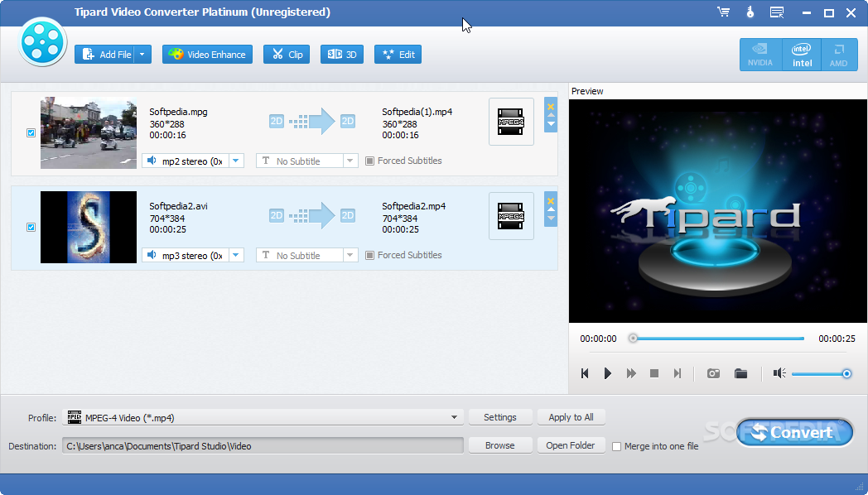Move Softpedia2.avi up in the list

click(x=551, y=209)
